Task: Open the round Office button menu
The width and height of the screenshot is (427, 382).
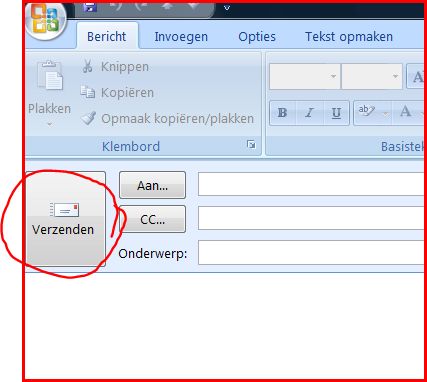Action: [46, 21]
